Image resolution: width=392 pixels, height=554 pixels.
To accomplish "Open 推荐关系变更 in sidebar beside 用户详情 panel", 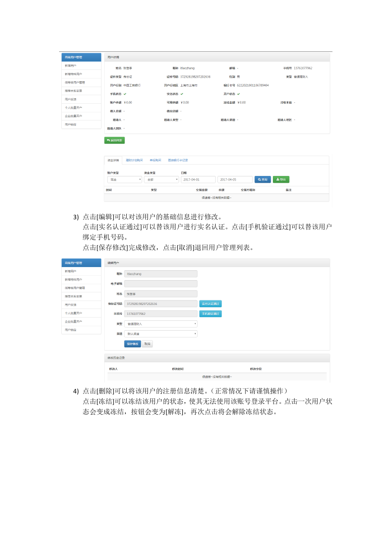I will pyautogui.click(x=81, y=91).
